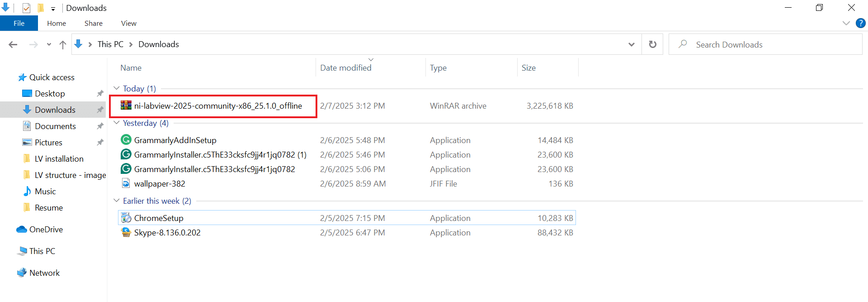Collapse the Earlier this week group
This screenshot has width=868, height=302.
click(117, 201)
